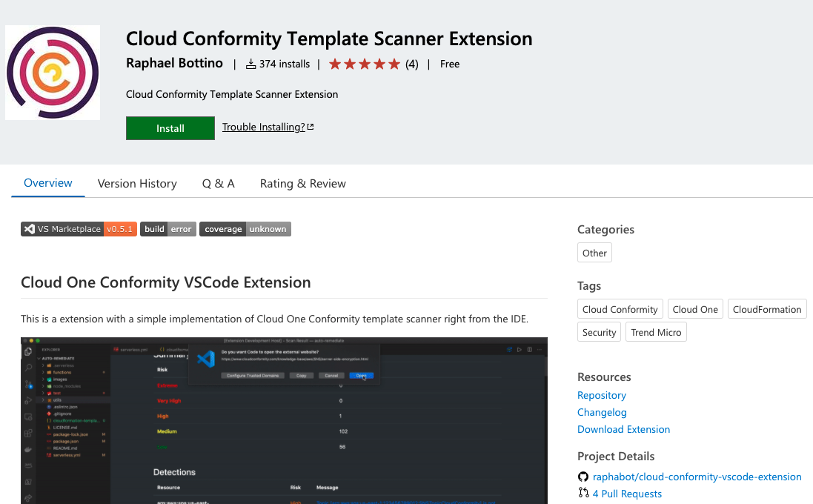Open the Rating & Review tab
Viewport: 813px width, 504px height.
[303, 184]
